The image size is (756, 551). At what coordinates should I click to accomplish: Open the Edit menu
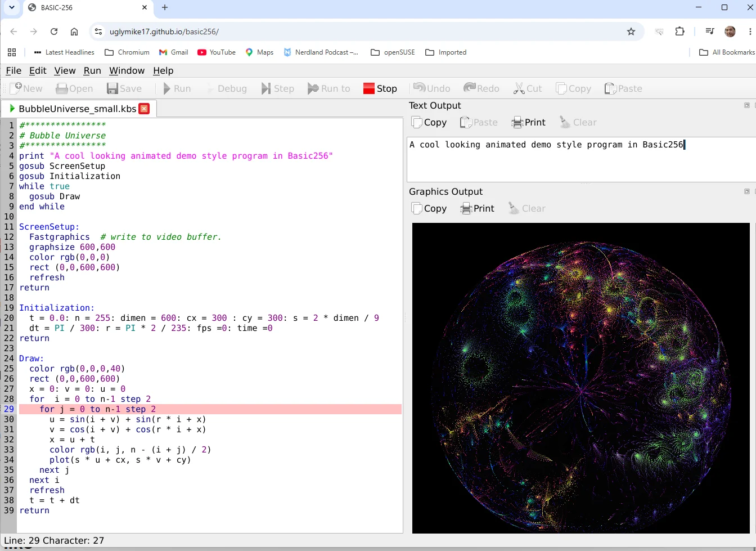point(38,70)
